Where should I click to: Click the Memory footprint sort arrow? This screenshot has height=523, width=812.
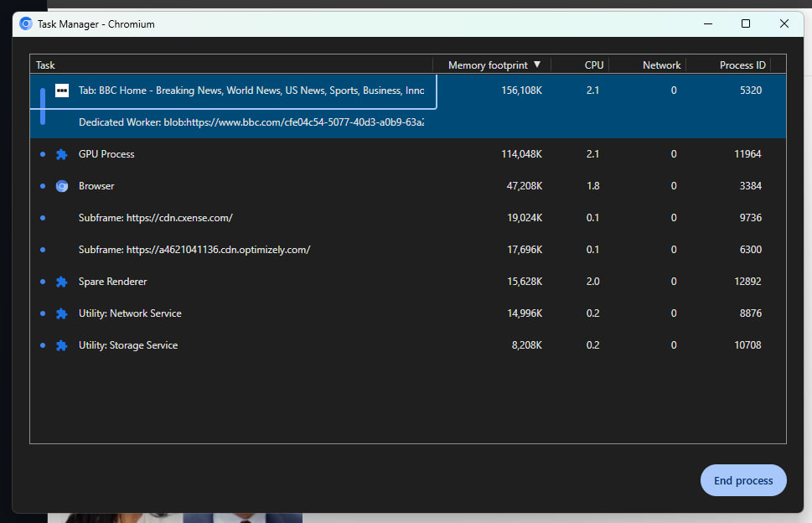pos(537,65)
